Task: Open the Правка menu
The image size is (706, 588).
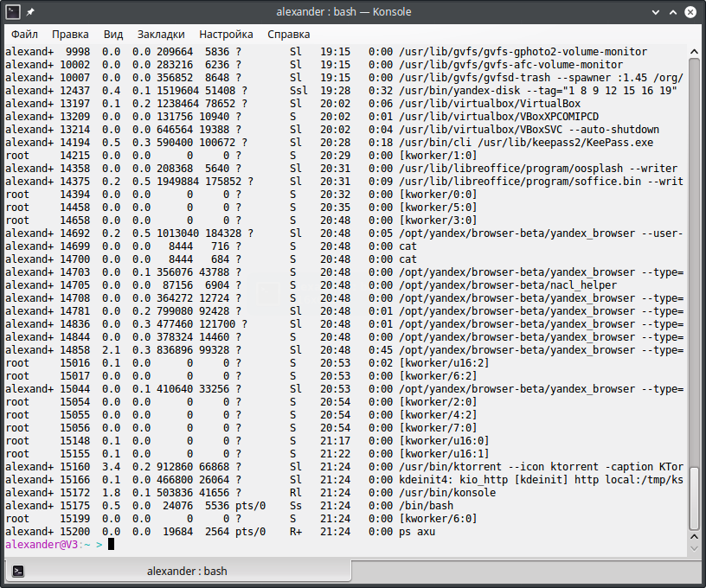Action: 70,34
